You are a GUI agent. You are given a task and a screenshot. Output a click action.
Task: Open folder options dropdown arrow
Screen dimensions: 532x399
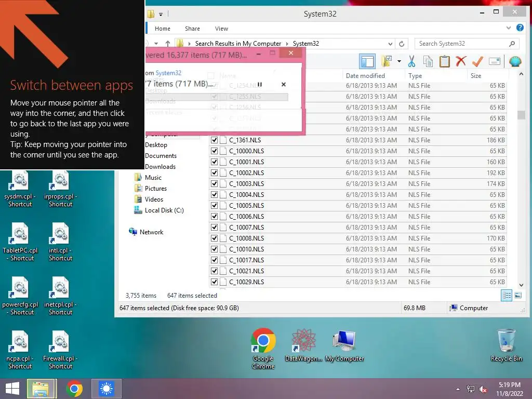click(399, 61)
